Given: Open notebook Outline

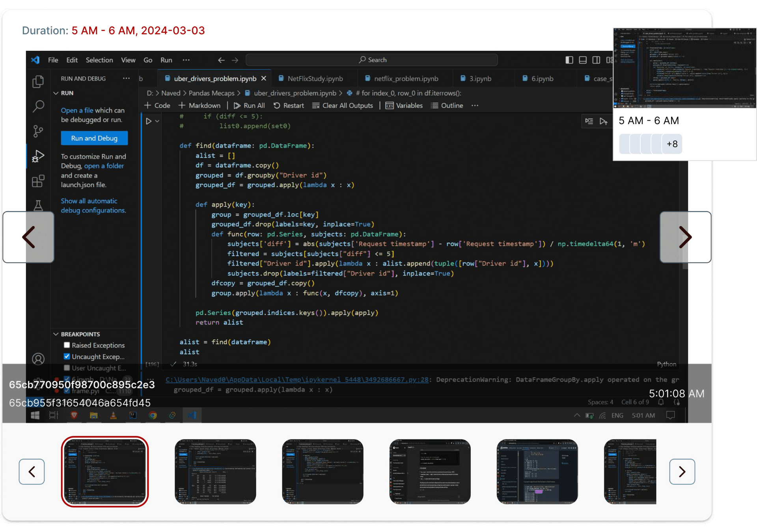Looking at the screenshot, I should pyautogui.click(x=447, y=106).
